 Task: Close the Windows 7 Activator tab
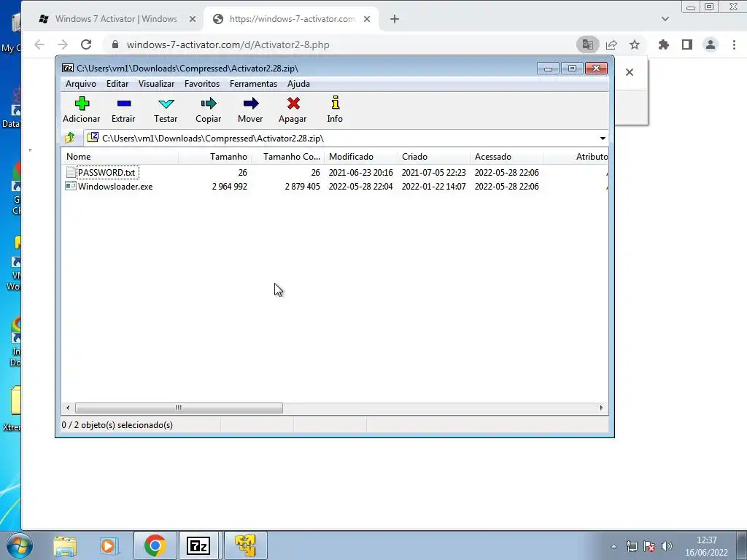[193, 19]
